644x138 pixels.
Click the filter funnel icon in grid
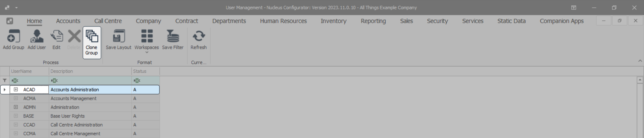pyautogui.click(x=5, y=80)
